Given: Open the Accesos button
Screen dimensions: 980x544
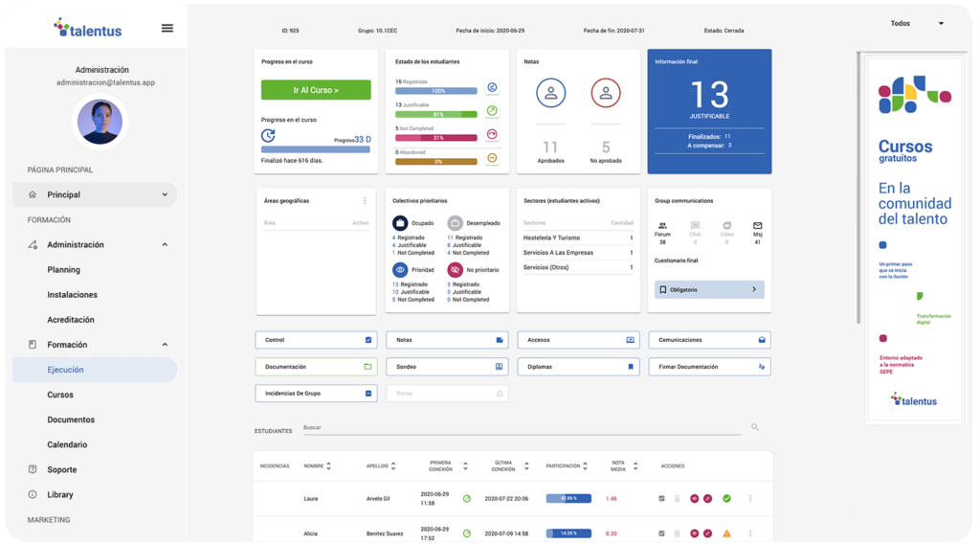Looking at the screenshot, I should [578, 340].
